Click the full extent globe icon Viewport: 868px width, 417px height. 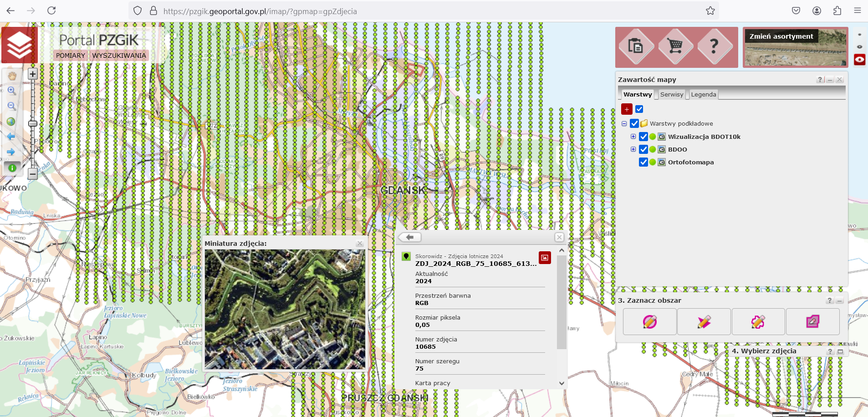click(x=11, y=122)
